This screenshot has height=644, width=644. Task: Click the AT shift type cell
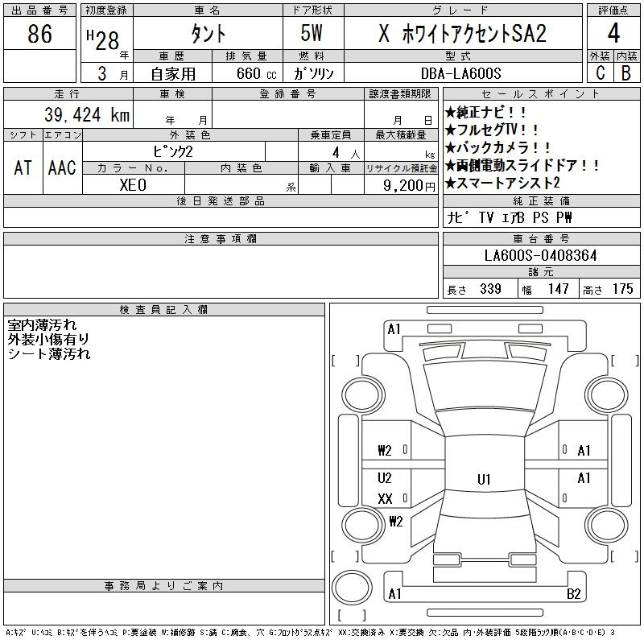point(23,167)
